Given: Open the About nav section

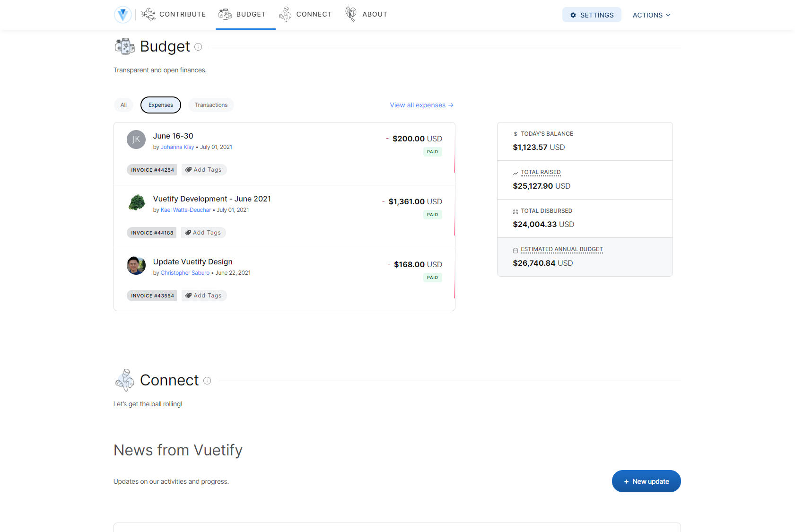Looking at the screenshot, I should point(366,14).
